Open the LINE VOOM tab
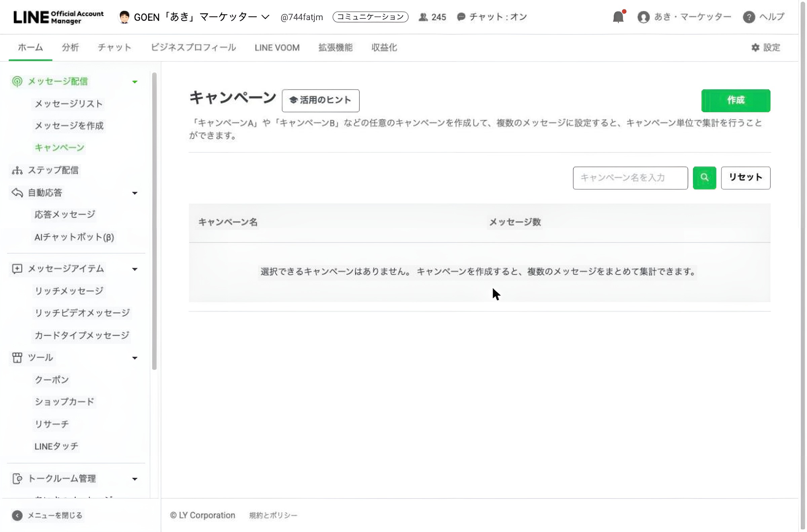 coord(277,47)
